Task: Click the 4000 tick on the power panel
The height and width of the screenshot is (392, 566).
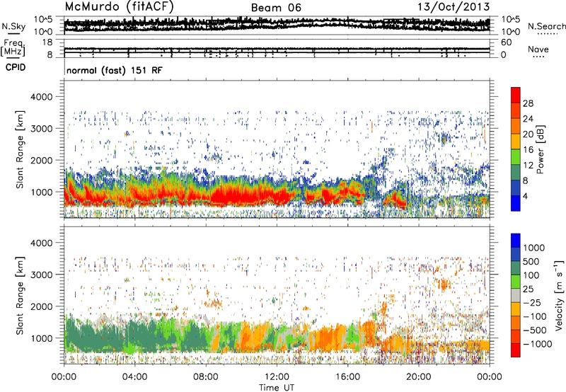Action: (42, 97)
